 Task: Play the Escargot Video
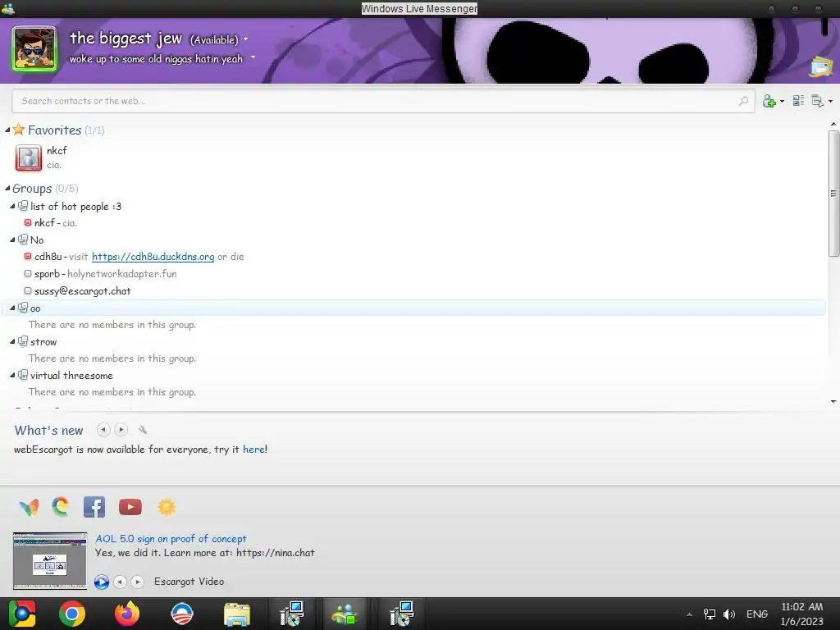(101, 582)
